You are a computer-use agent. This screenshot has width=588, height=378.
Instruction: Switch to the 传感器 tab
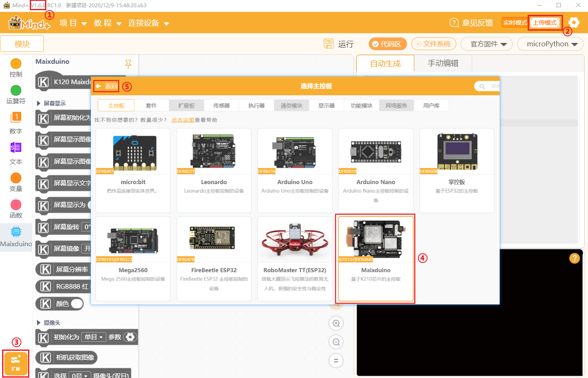[221, 105]
